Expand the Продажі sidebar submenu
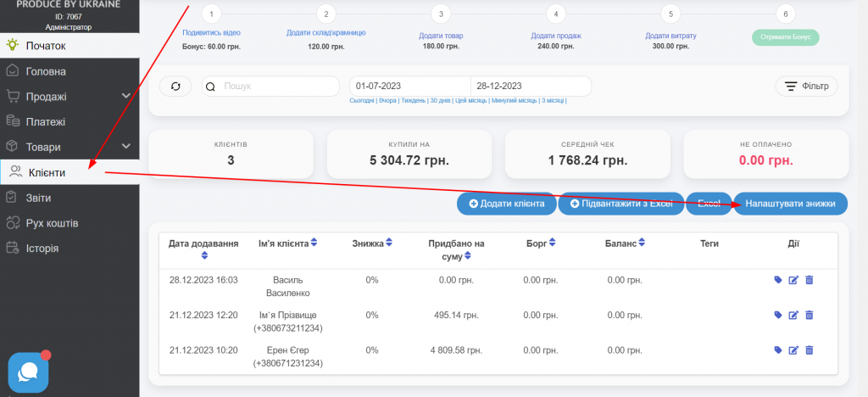This screenshot has height=397, width=868. (x=125, y=97)
